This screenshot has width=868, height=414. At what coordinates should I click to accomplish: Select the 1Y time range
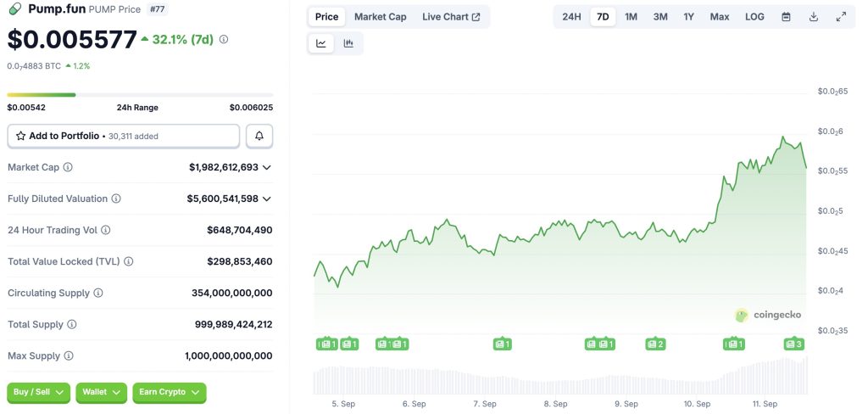(688, 17)
